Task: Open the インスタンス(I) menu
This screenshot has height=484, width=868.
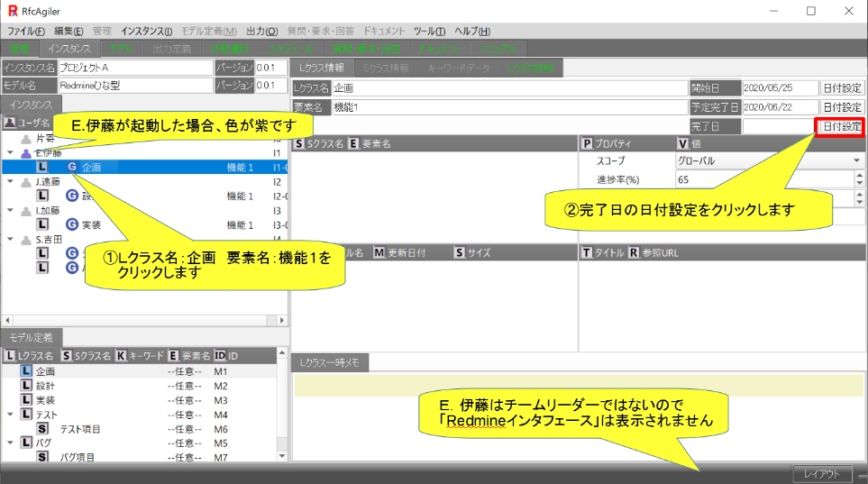Action: pyautogui.click(x=147, y=31)
